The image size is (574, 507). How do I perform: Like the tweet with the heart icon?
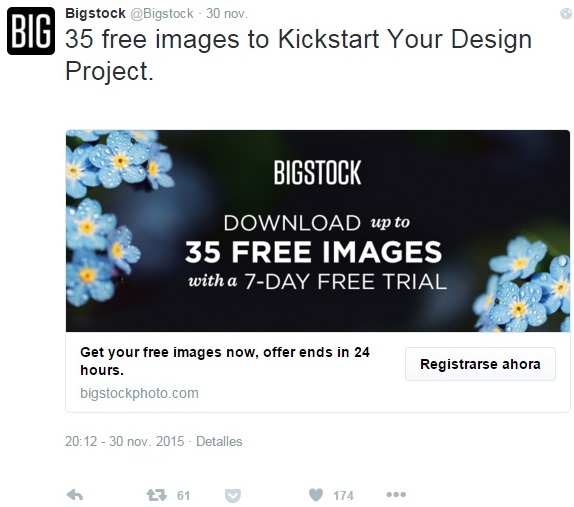tap(316, 495)
